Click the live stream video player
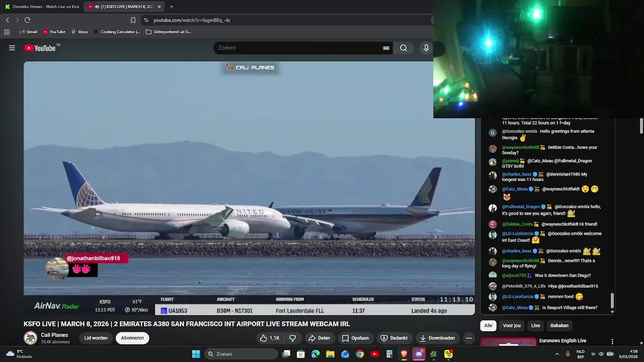Screen dimensions: 644x362 click(249, 189)
